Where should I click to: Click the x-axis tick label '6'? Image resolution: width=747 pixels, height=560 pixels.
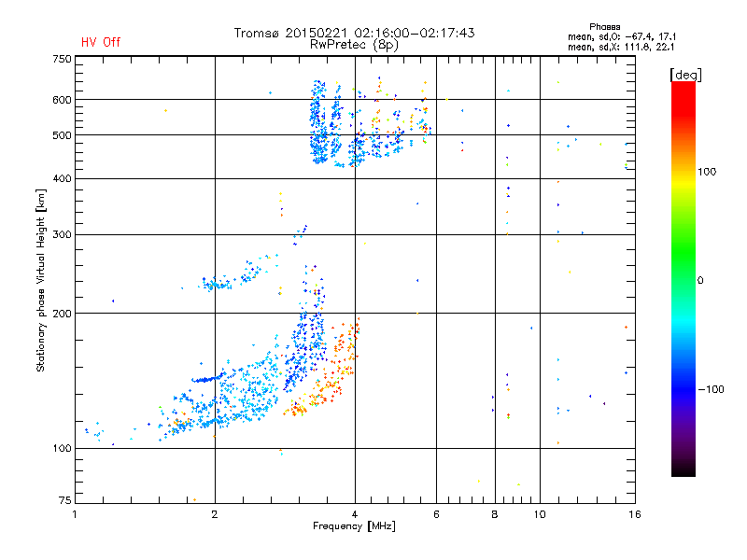tap(436, 514)
